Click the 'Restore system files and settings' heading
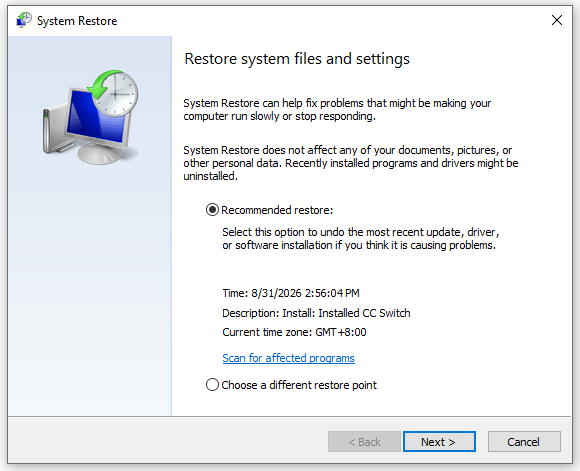Viewport: 580px width, 471px height. coord(297,59)
